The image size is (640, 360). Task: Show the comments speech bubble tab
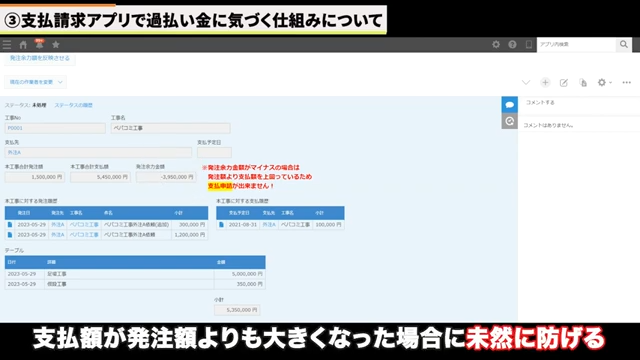point(509,105)
